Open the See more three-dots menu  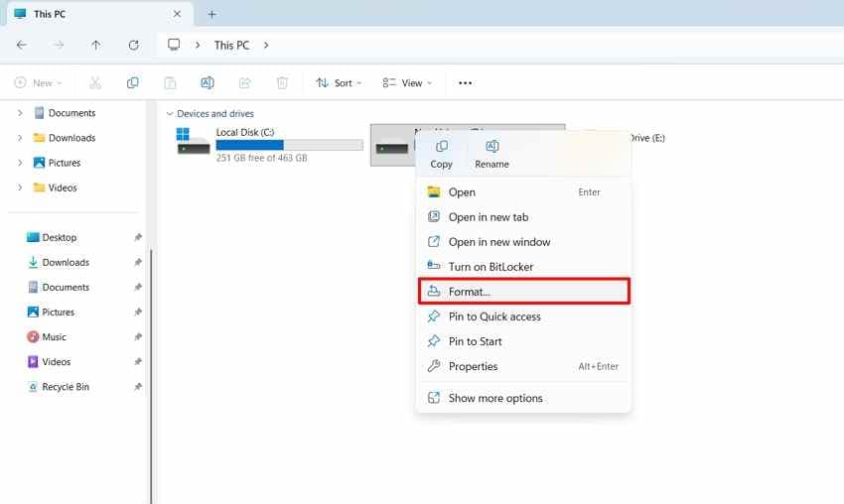tap(465, 82)
